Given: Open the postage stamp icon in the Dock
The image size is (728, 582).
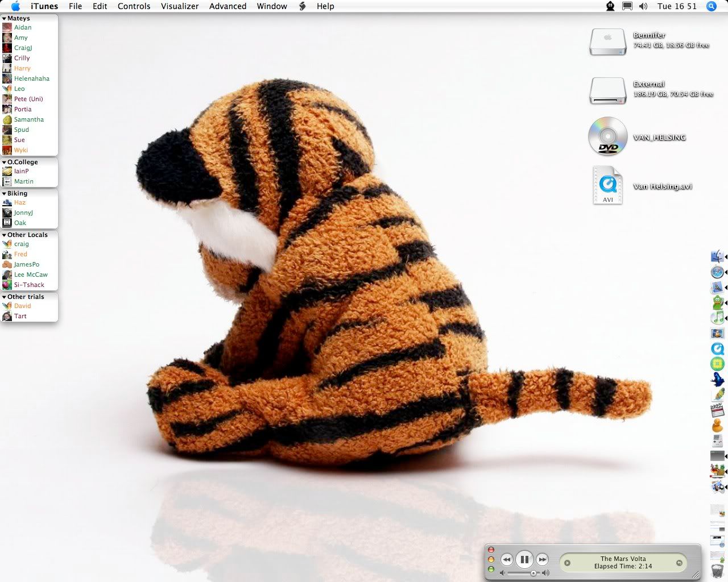Looking at the screenshot, I should [x=717, y=288].
